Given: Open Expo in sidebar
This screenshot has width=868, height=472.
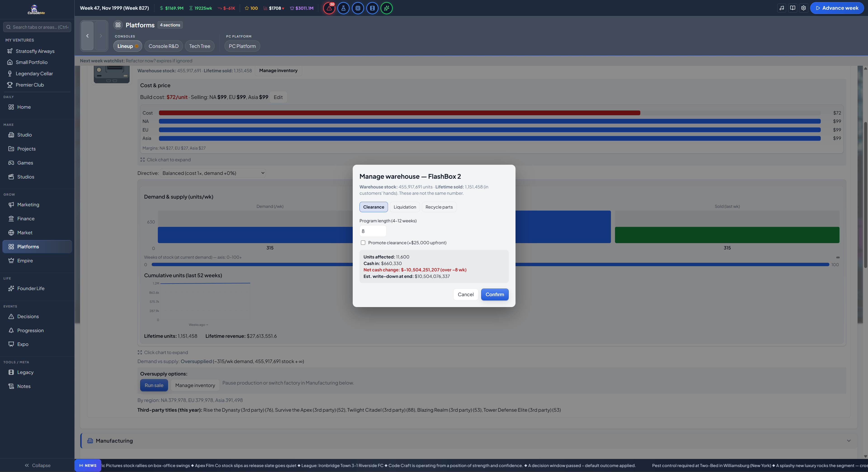Looking at the screenshot, I should point(37,344).
